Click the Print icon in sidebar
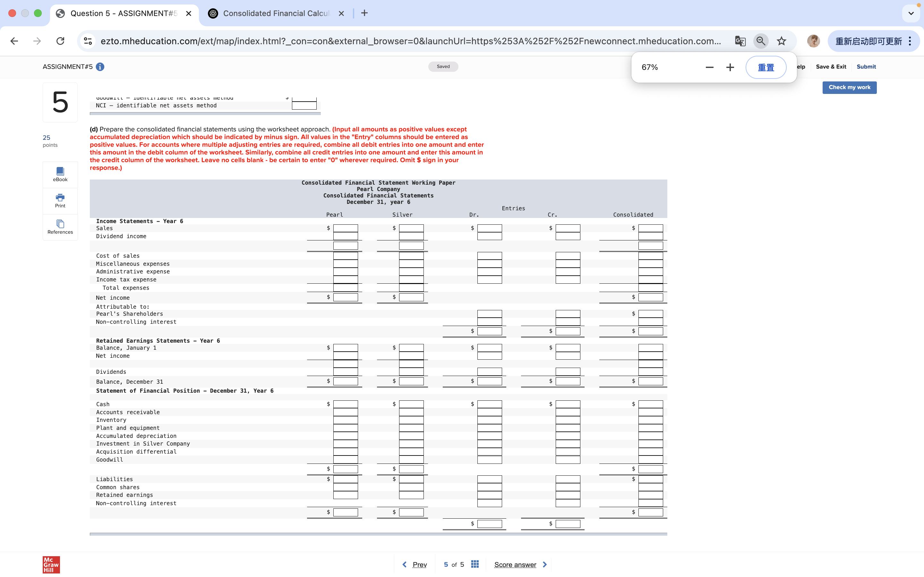 60,201
